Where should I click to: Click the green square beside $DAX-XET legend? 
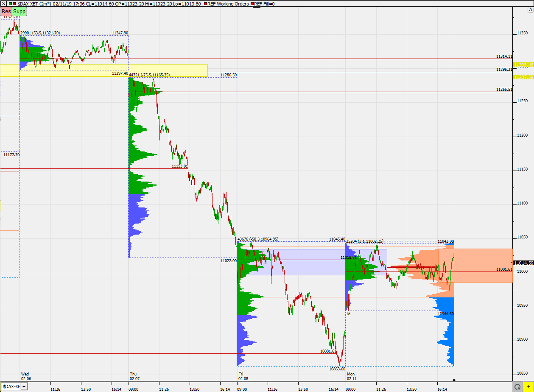coord(10,4)
